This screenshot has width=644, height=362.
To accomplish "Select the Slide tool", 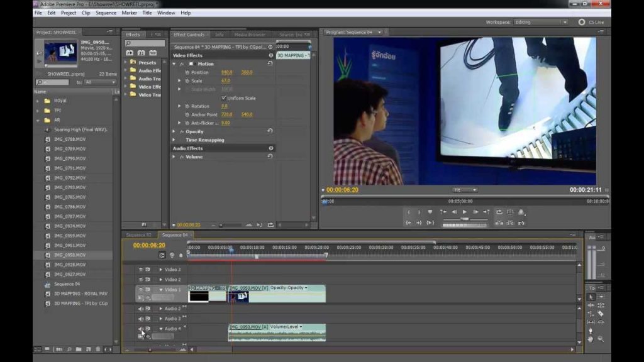I will (x=601, y=322).
